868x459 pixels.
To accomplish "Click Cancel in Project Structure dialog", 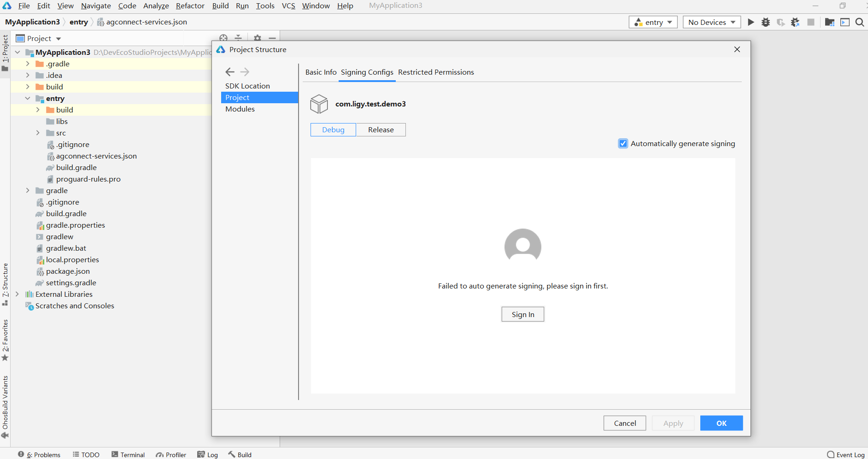I will click(x=625, y=423).
